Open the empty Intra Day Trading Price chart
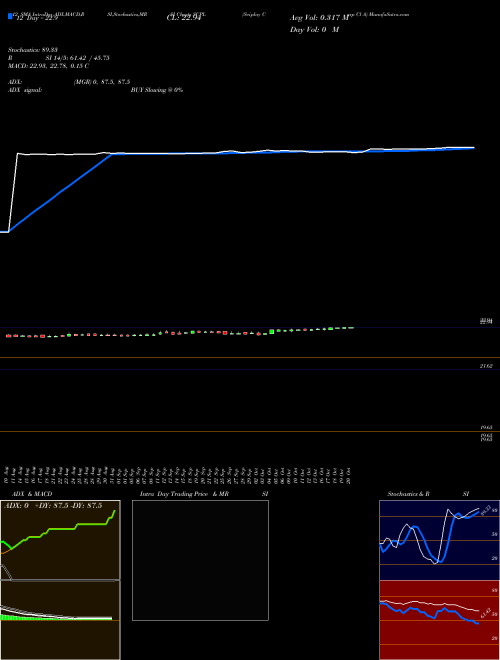Viewport: 500px width, 660px height. 200,560
